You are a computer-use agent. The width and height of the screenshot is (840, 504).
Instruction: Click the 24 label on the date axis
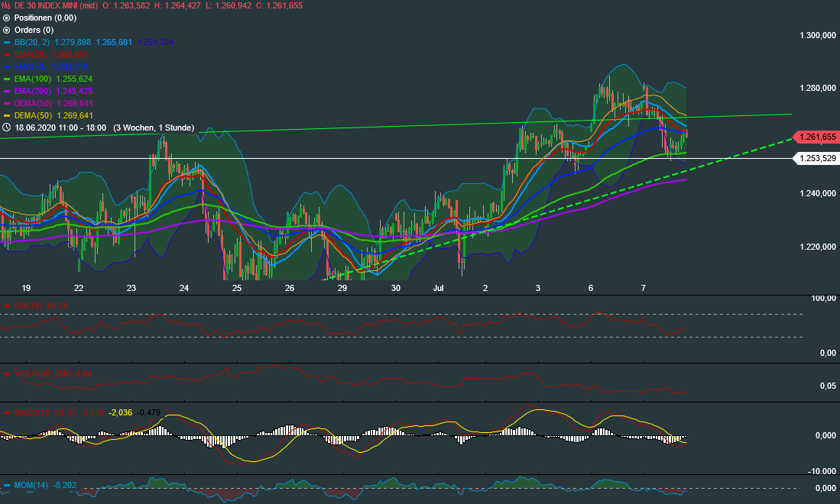click(x=184, y=288)
